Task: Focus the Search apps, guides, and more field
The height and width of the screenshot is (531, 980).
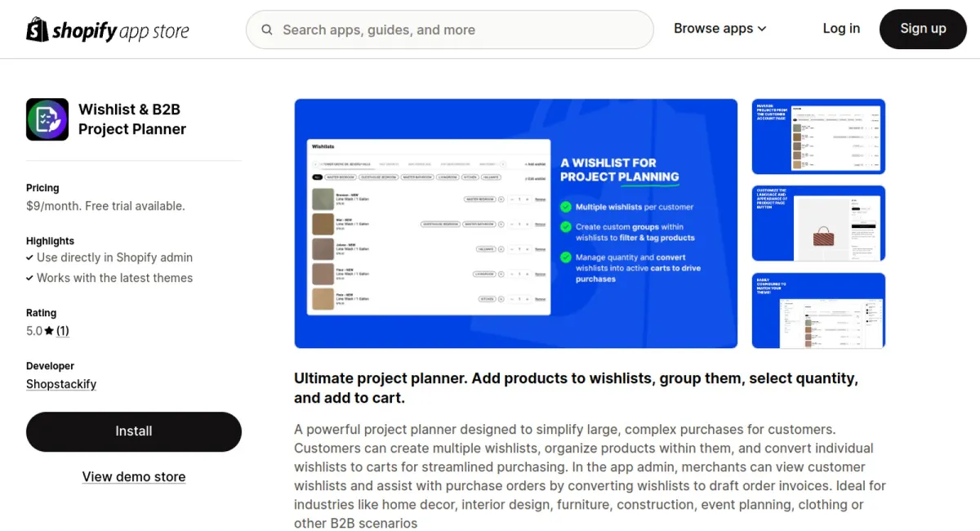Action: tap(450, 30)
